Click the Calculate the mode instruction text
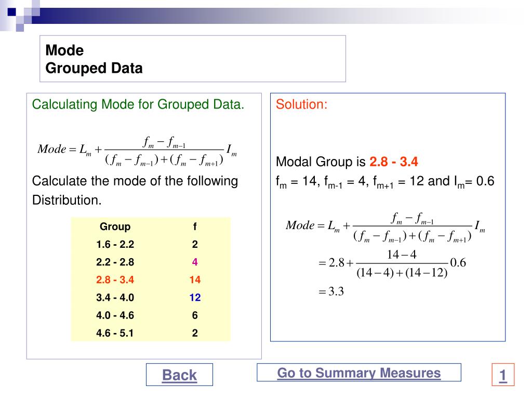This screenshot has height=399, width=532. click(135, 181)
